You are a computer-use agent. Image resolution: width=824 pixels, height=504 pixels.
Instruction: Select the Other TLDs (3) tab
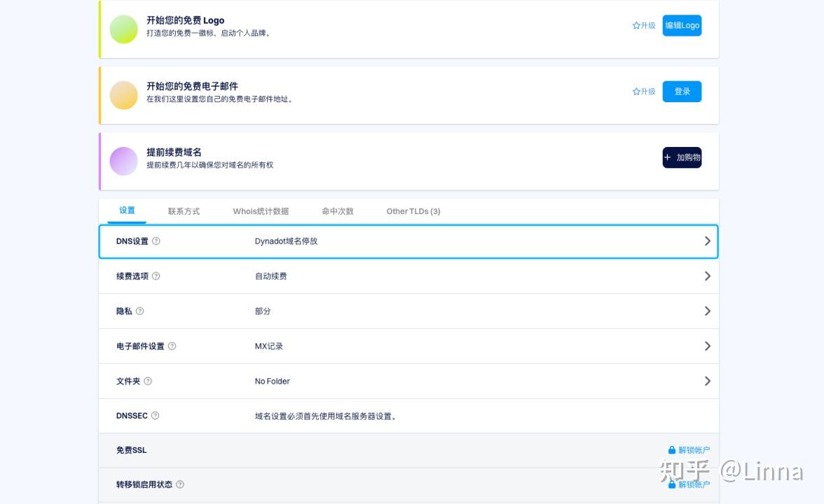(x=413, y=211)
